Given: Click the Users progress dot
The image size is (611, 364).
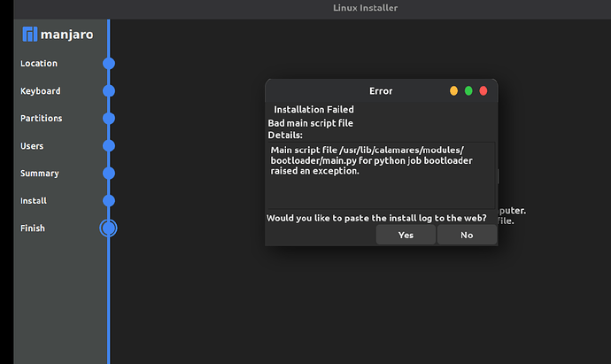Looking at the screenshot, I should pyautogui.click(x=109, y=146).
